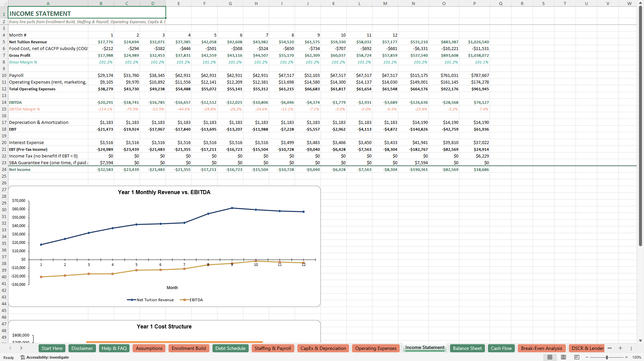Select the Year 1 Cost Structure chart title
Screen dimensions: 644x361
point(164,326)
